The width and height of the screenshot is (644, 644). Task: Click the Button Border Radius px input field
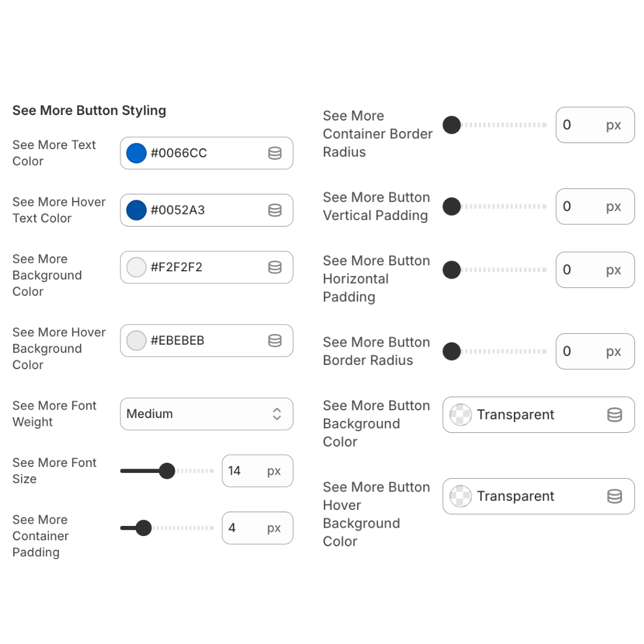tap(595, 351)
